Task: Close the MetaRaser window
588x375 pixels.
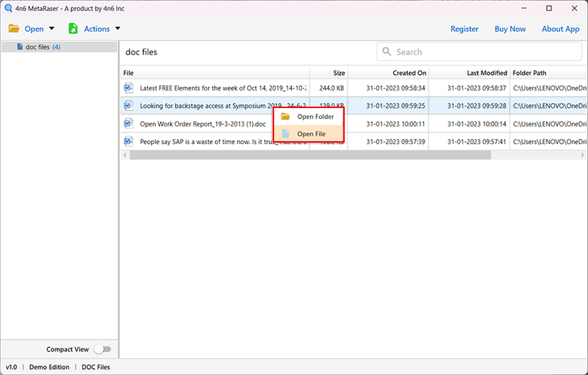Action: 575,8
